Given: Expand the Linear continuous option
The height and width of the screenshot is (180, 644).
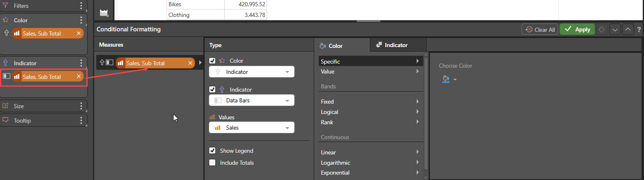Looking at the screenshot, I should (370, 152).
